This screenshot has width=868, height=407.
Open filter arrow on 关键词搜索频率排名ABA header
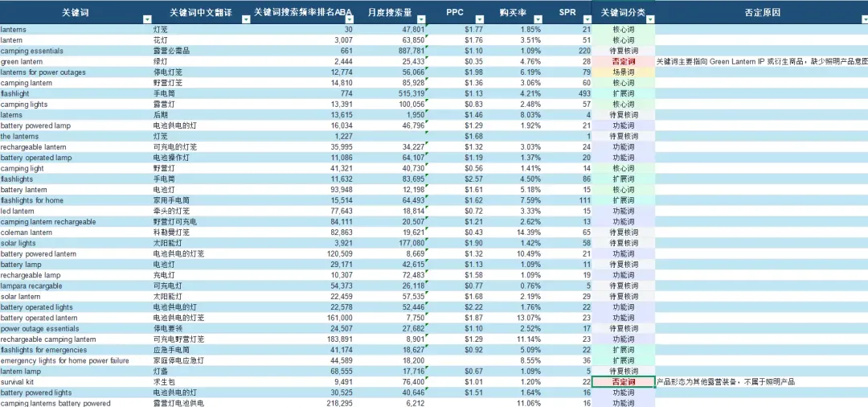tap(350, 19)
